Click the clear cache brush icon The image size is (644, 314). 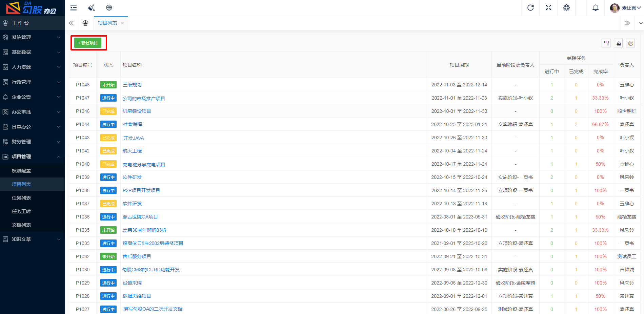[x=91, y=8]
